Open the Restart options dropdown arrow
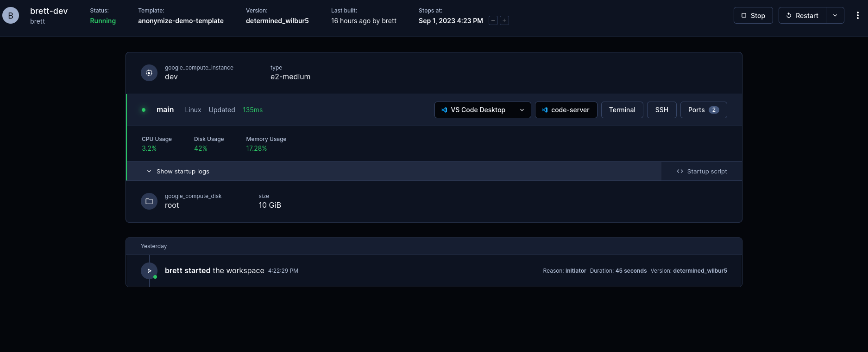Screen dimensions: 868x352 tap(835, 15)
